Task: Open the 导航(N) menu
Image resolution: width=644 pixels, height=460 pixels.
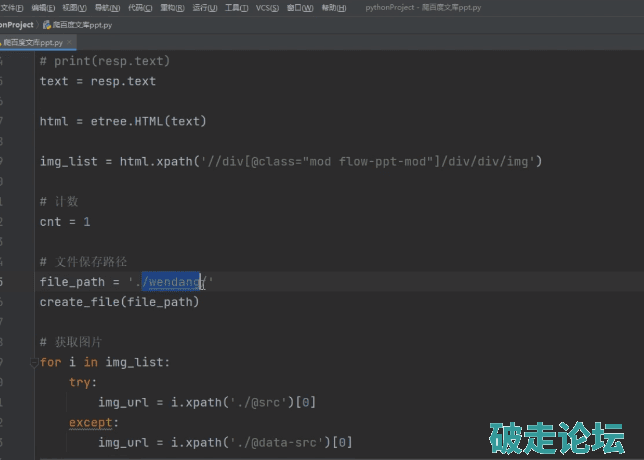Action: [106, 7]
